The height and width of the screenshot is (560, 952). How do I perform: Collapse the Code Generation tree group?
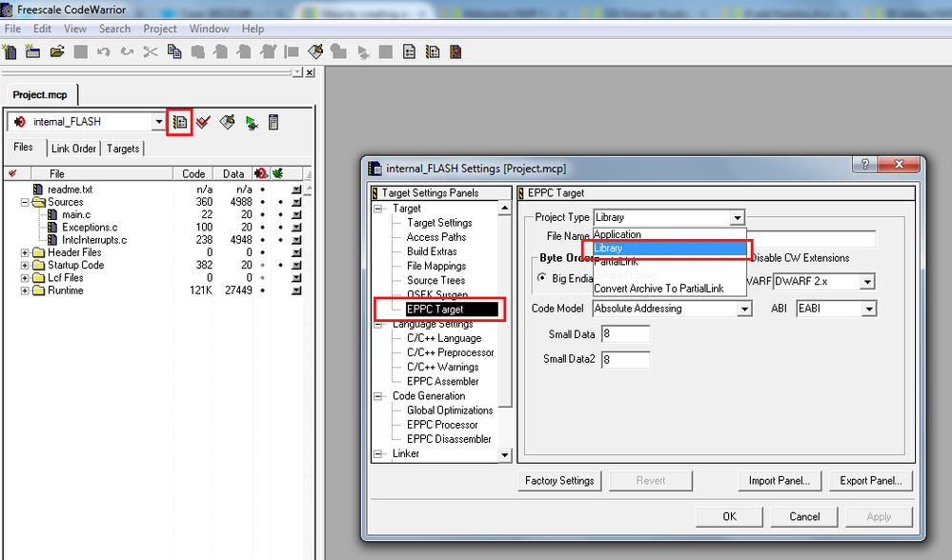coord(378,396)
